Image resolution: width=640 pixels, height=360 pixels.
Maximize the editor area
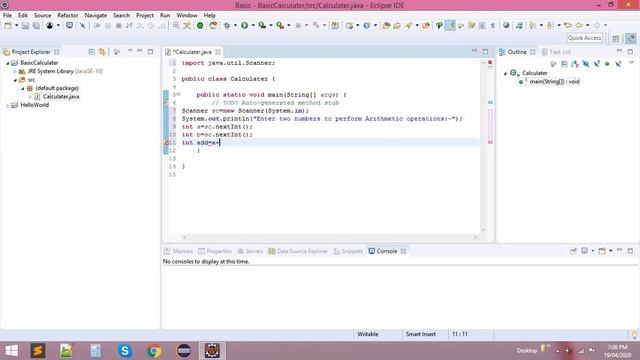click(x=485, y=51)
